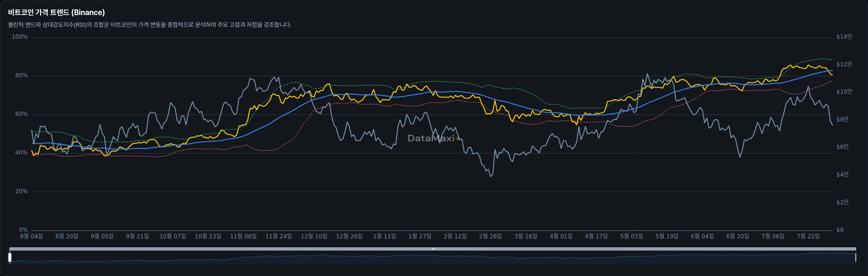Click the $12만 label on the price axis
The height and width of the screenshot is (276, 868).
pos(844,65)
